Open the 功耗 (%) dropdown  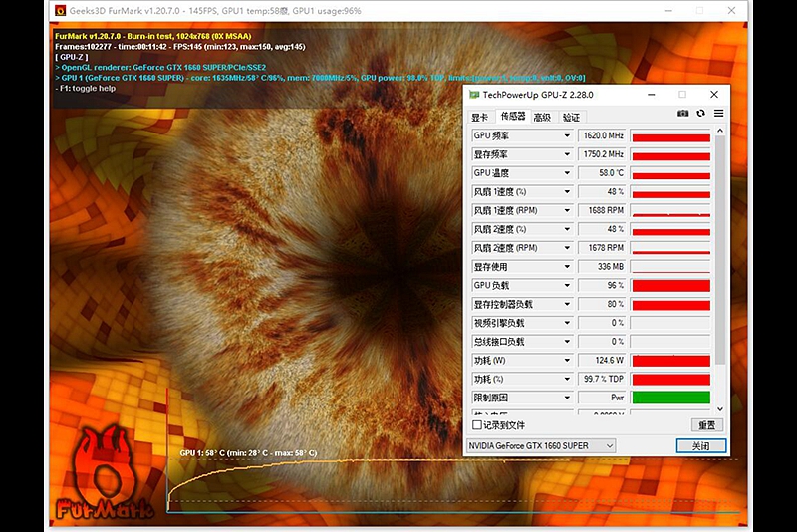(x=567, y=379)
